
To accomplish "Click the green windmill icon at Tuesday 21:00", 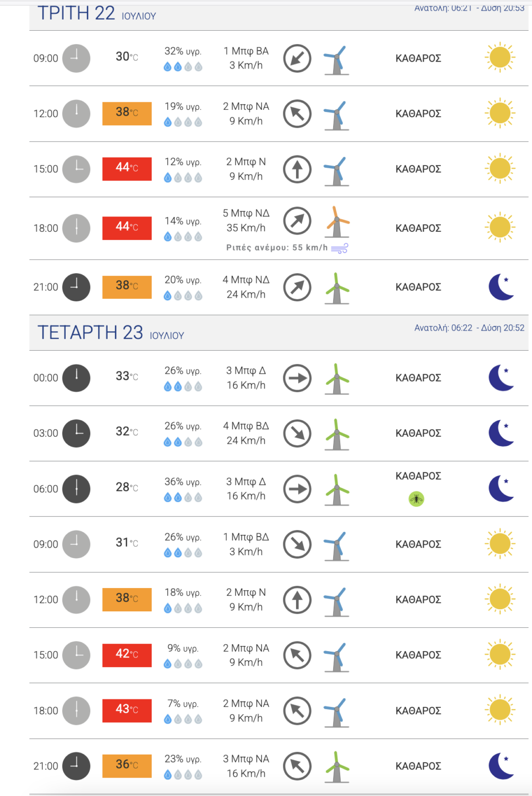I will [337, 288].
